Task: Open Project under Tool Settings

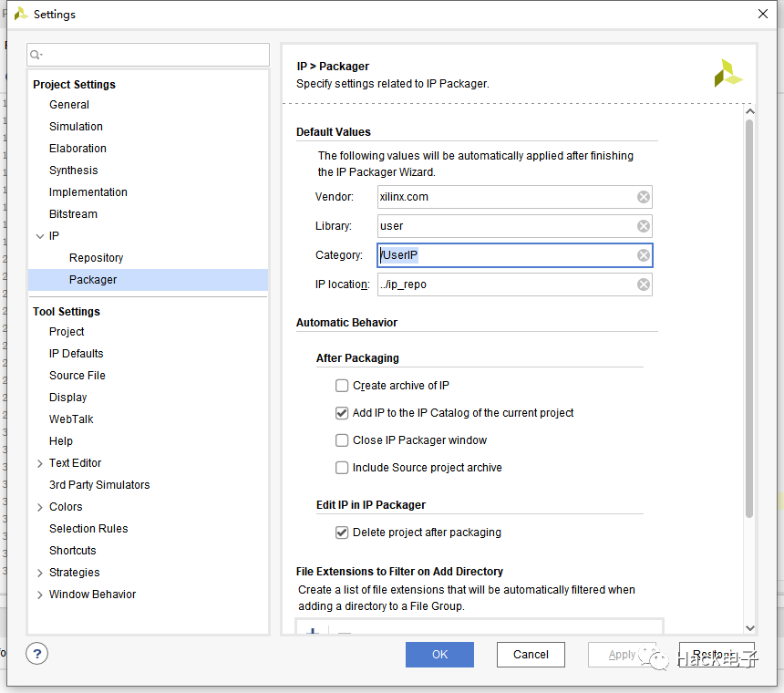Action: (x=67, y=332)
